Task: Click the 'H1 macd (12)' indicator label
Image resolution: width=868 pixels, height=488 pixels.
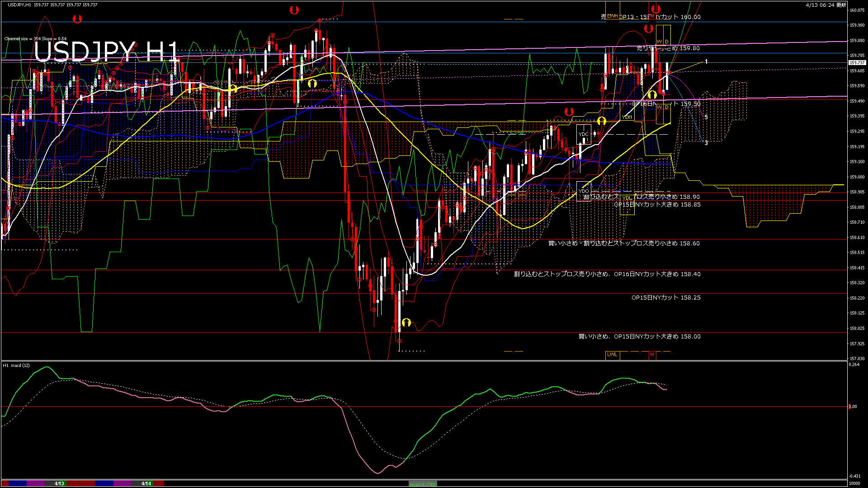Action: point(17,366)
